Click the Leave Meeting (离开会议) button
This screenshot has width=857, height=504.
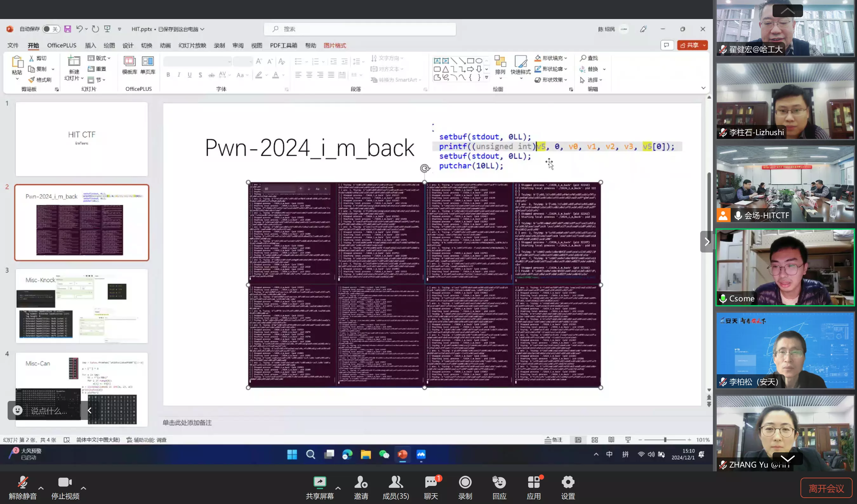(826, 488)
